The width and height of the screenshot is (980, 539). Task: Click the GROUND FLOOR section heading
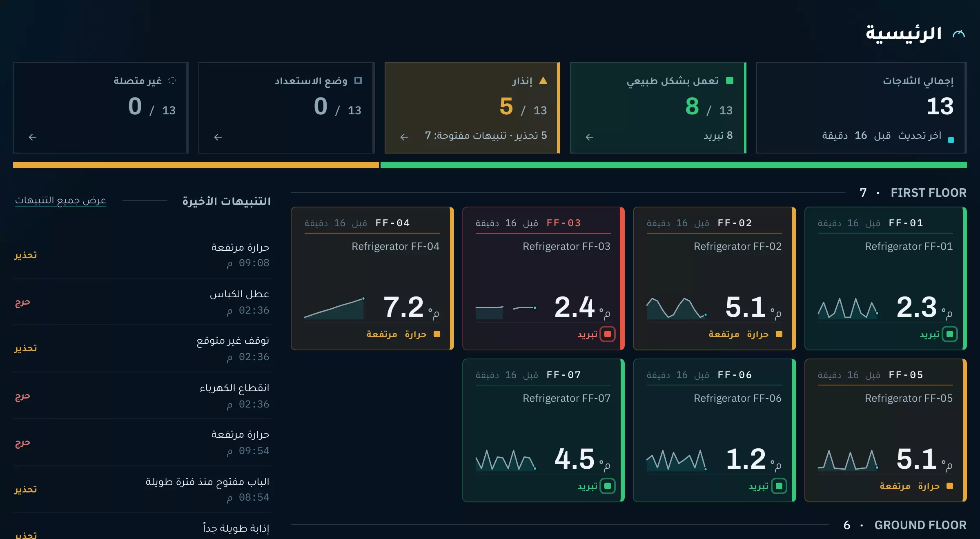920,525
